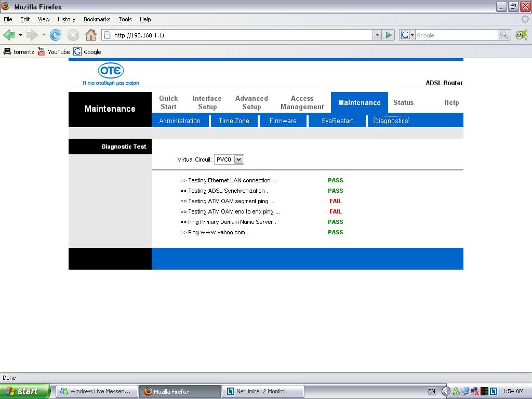Open the Diagnostics sub-tab
The image size is (532, 399).
pos(391,121)
